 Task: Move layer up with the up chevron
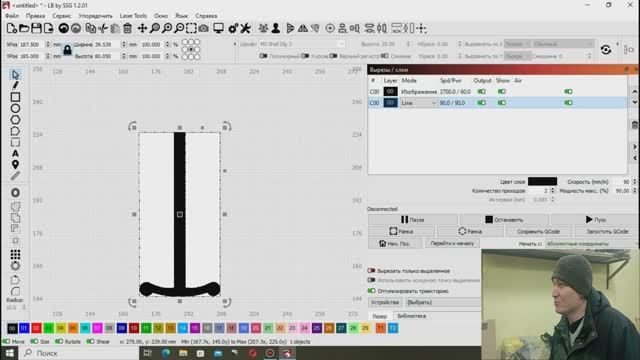tap(635, 91)
